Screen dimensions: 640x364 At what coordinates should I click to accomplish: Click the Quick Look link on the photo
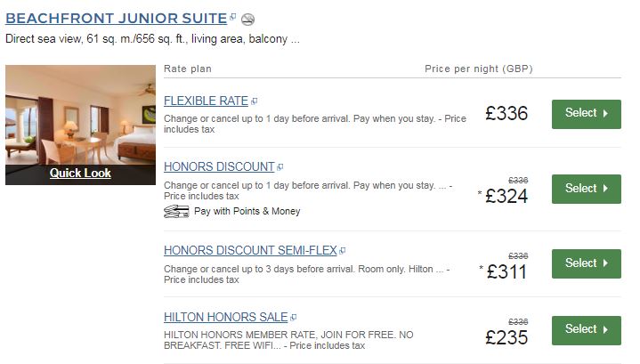[x=80, y=173]
